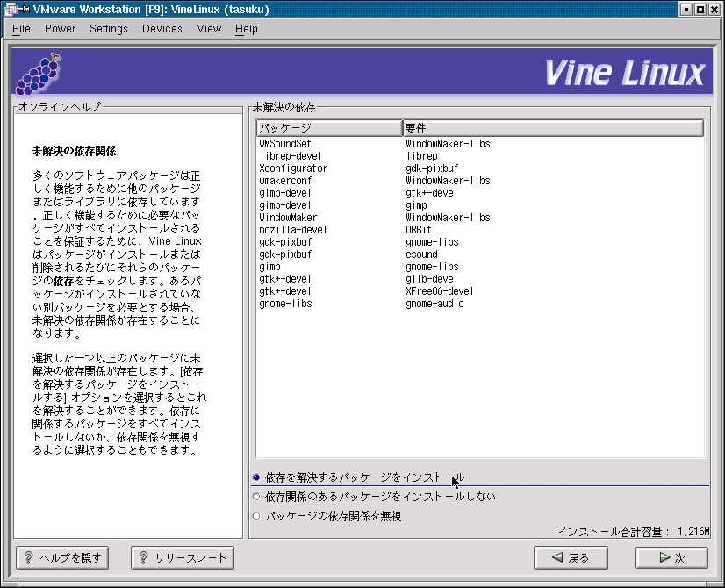Select the mozilla-devel package row
This screenshot has height=588, width=725.
tap(289, 229)
